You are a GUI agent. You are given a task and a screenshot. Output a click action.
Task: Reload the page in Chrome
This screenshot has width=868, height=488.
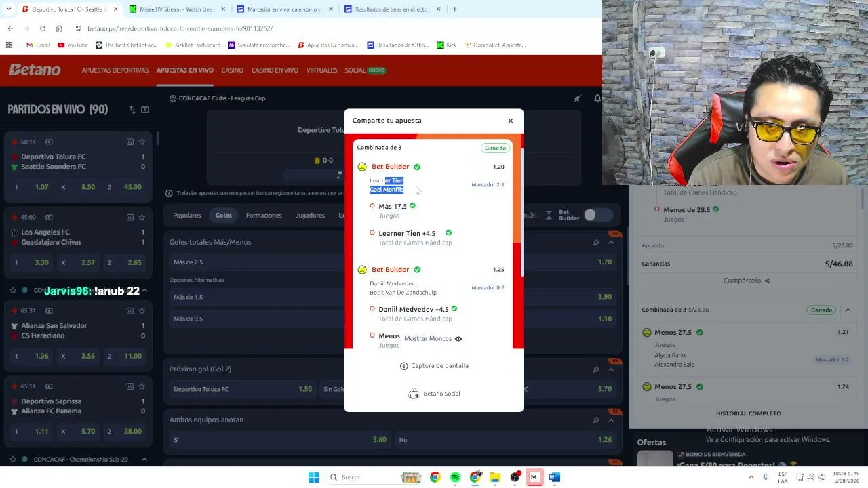[43, 28]
